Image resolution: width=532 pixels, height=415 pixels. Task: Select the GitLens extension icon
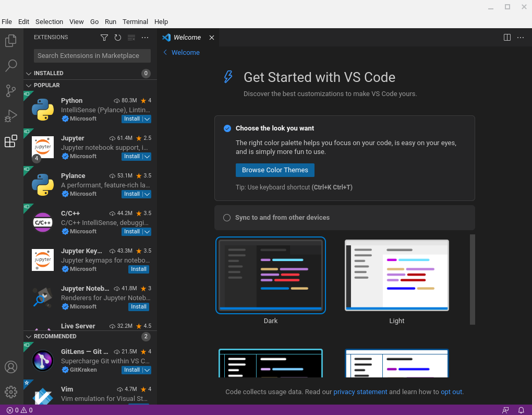[43, 361]
